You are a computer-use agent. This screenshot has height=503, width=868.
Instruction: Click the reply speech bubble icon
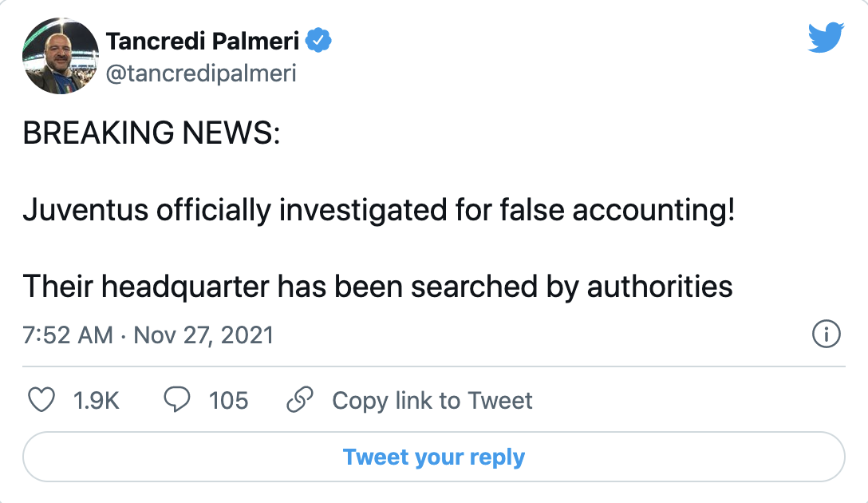point(176,400)
